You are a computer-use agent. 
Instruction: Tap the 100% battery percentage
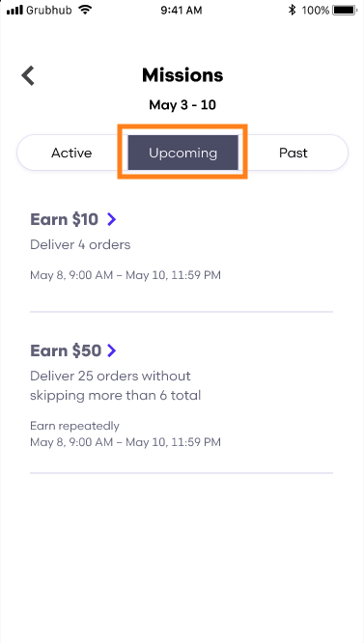click(x=316, y=11)
